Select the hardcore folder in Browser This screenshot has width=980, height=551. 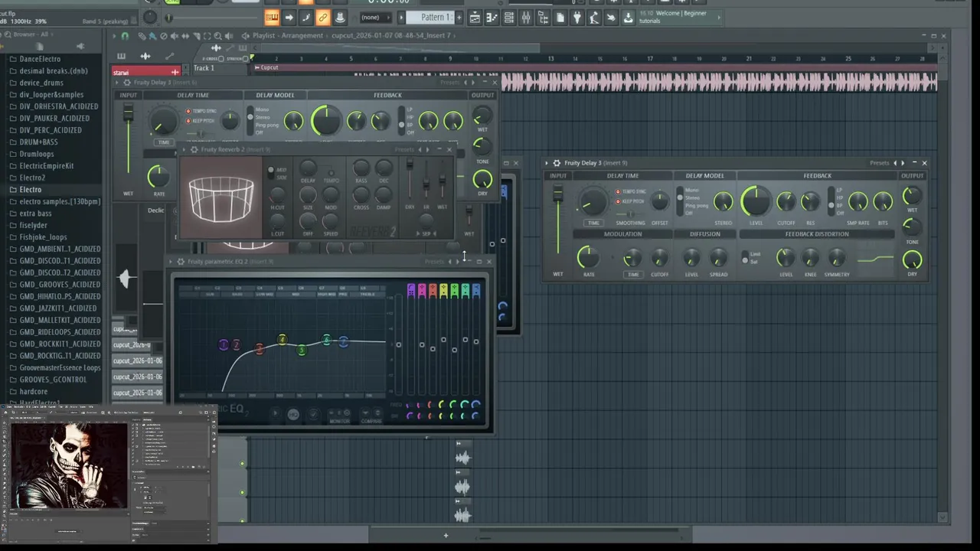[33, 392]
